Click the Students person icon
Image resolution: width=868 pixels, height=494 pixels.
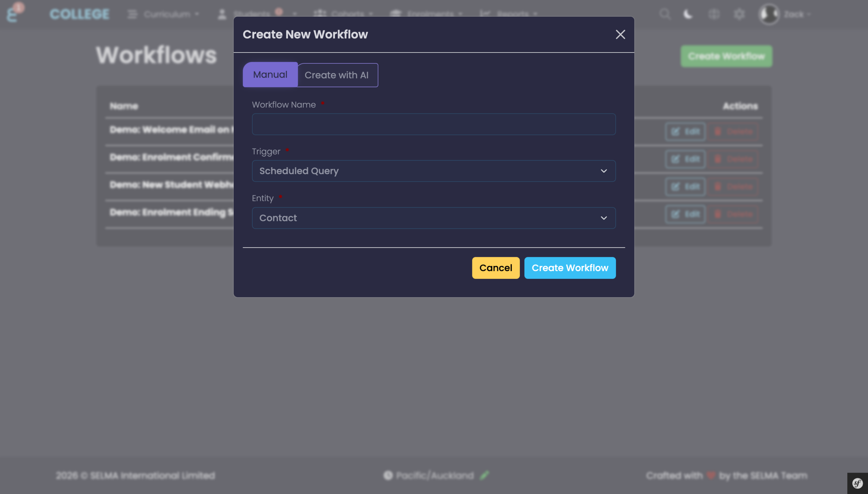(222, 14)
